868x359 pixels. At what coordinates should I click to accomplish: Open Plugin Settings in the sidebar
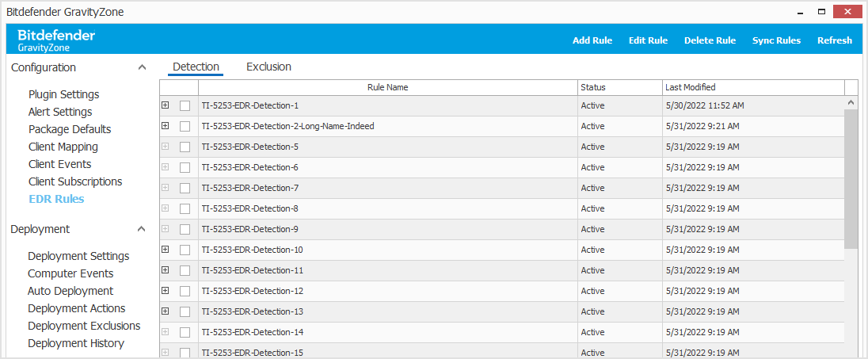pyautogui.click(x=64, y=94)
